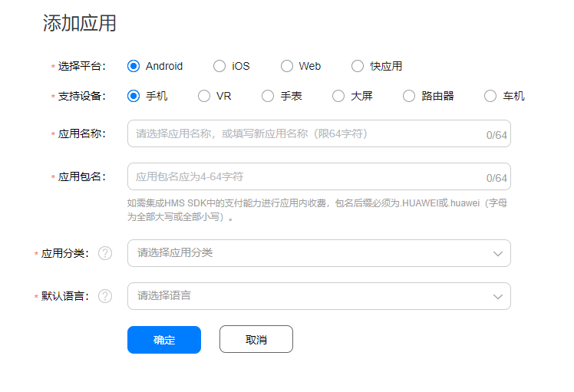Select the 手表 device option
574x392 pixels.
coord(268,96)
